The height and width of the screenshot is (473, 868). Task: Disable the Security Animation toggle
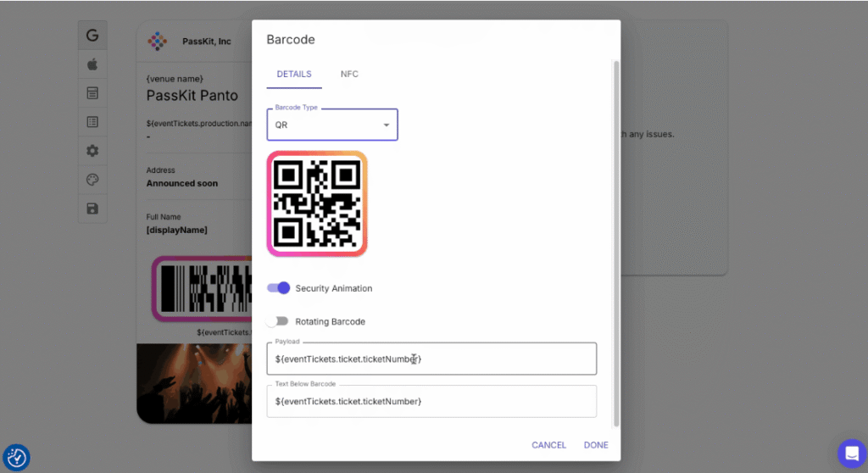point(279,288)
